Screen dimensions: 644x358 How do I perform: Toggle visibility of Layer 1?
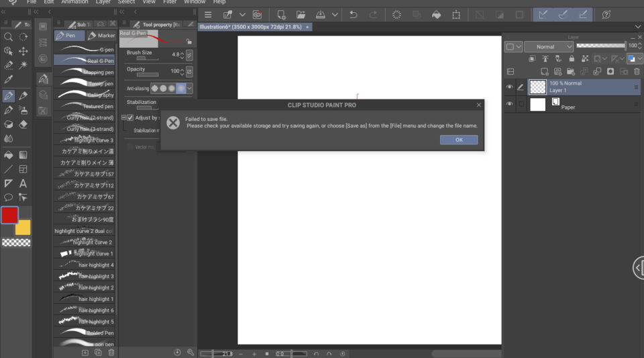coord(509,87)
